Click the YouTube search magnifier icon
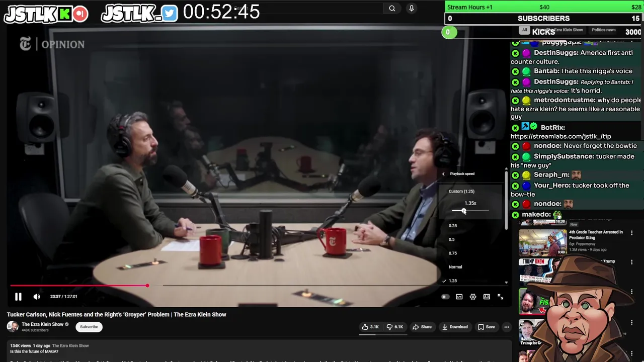Viewport: 644px width, 362px height. click(392, 8)
